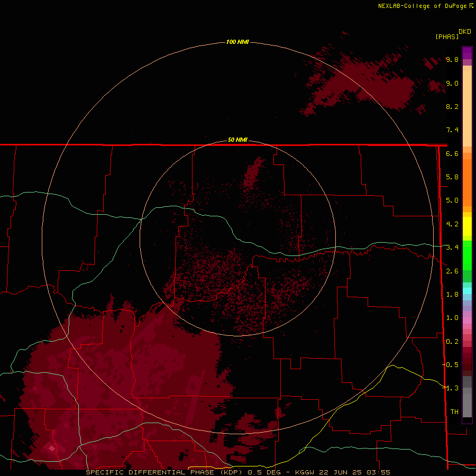The image size is (476, 476).
Task: Click the bright green segment of color bar
Action: click(467, 255)
